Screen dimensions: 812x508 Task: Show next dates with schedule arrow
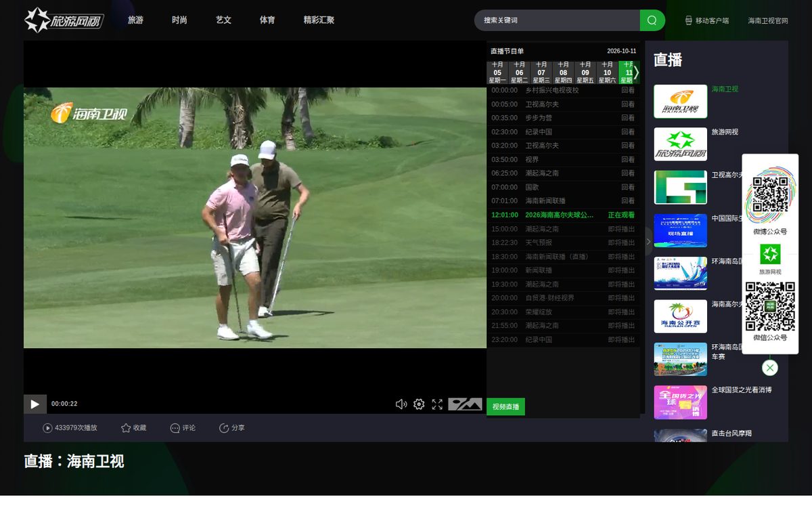point(636,72)
